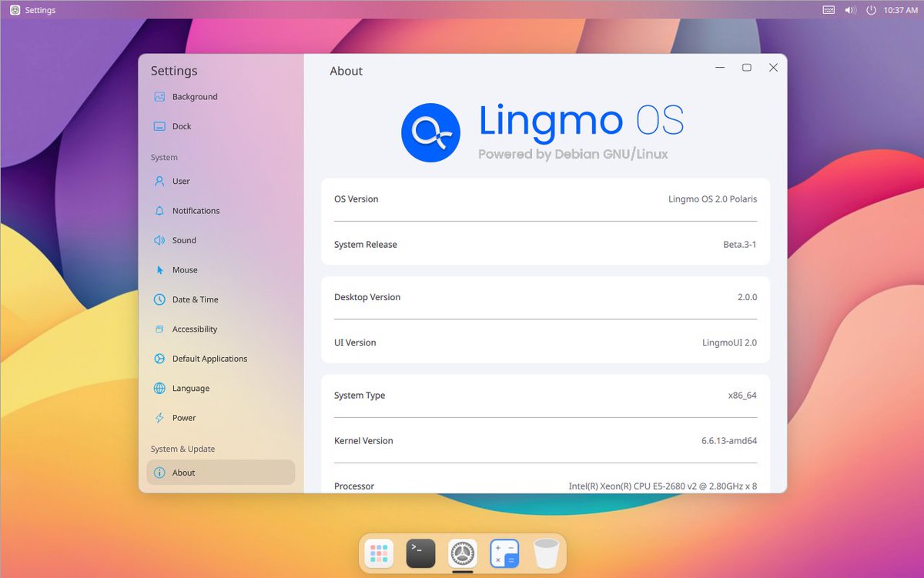Select the Dock menu item
924x578 pixels.
tap(221, 126)
